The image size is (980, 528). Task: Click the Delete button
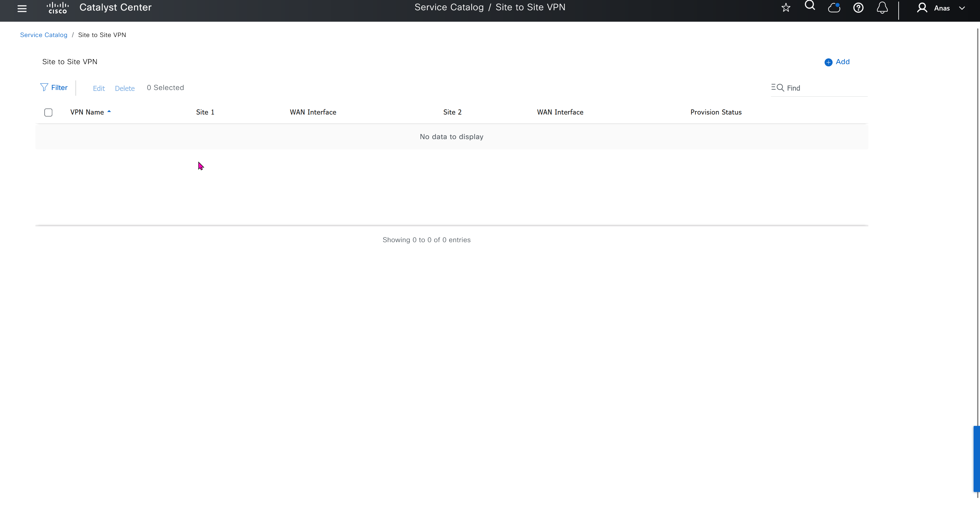[x=125, y=88]
